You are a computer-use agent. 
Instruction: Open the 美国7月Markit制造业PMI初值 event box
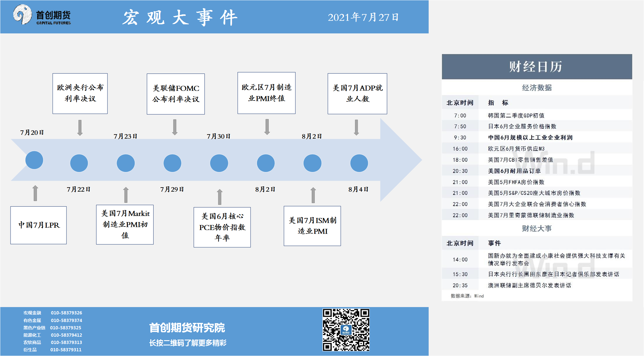125,224
